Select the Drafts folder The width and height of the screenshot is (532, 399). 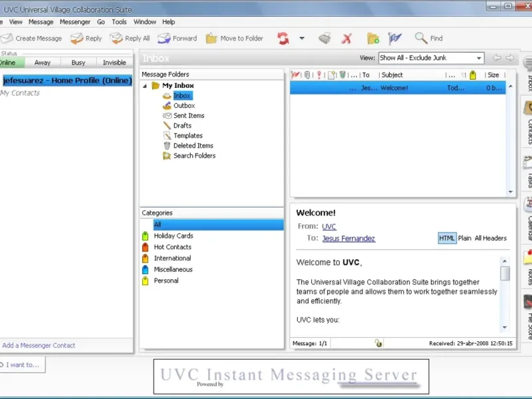click(182, 126)
